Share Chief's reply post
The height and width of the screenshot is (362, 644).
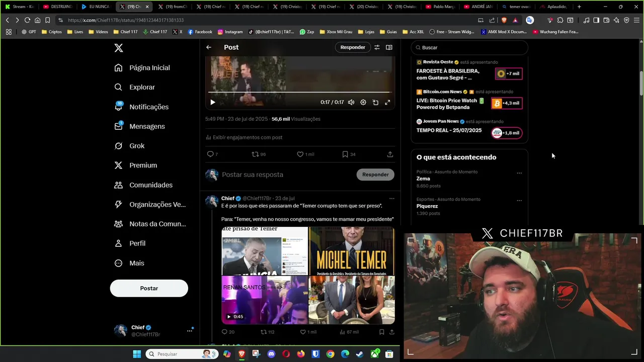[392, 332]
